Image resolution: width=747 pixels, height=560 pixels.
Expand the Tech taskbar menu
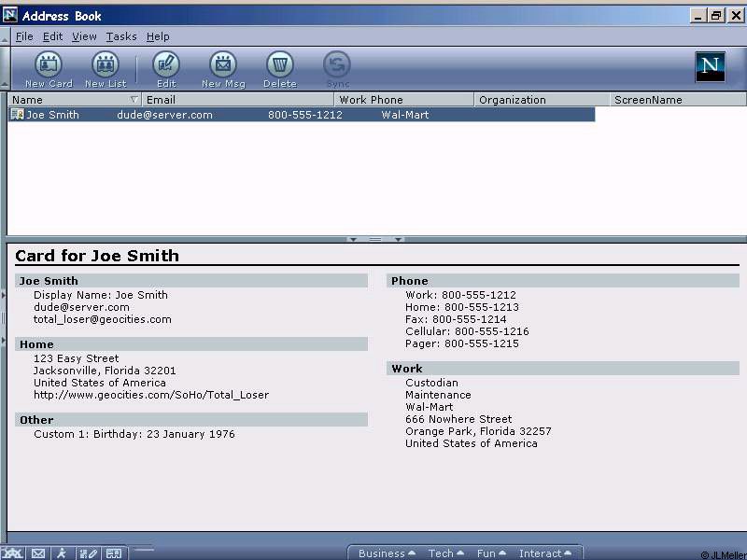(x=446, y=553)
